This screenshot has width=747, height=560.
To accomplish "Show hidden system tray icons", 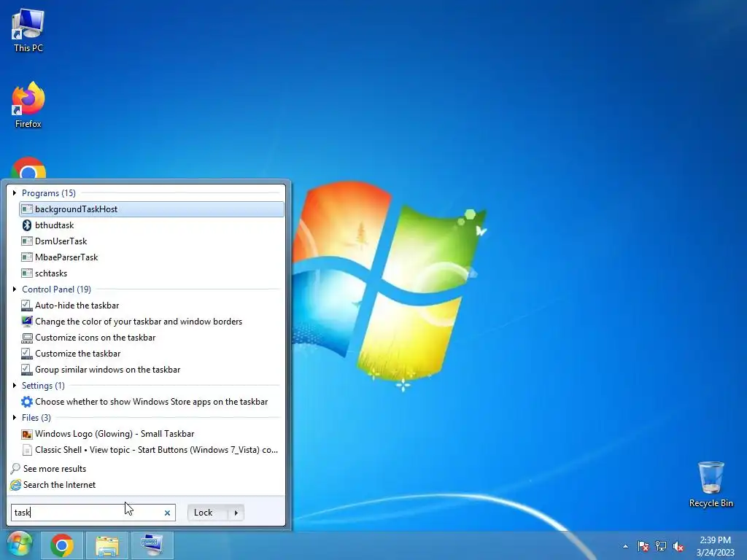I will [625, 546].
